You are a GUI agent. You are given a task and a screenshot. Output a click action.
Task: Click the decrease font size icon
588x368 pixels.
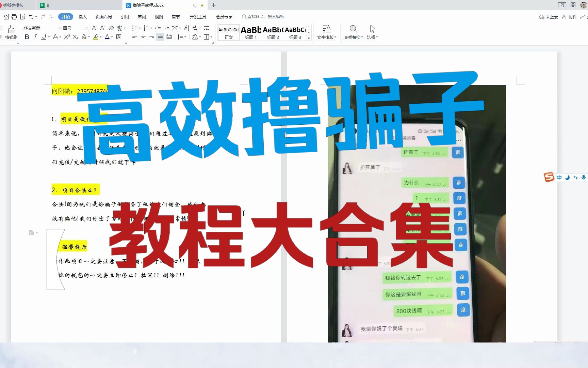102,28
